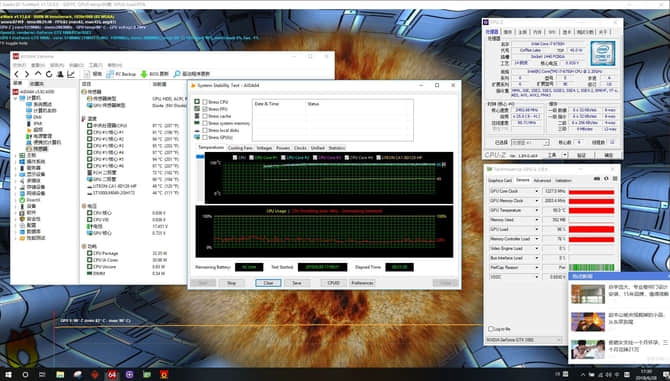Switch to the Clocks tab
Image resolution: width=670 pixels, height=381 pixels.
[x=300, y=148]
